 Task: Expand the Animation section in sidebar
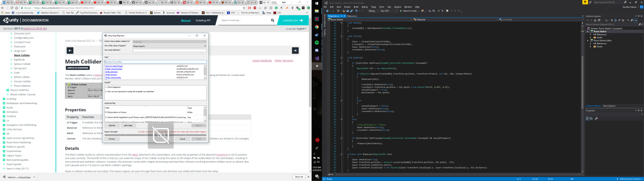4,112
